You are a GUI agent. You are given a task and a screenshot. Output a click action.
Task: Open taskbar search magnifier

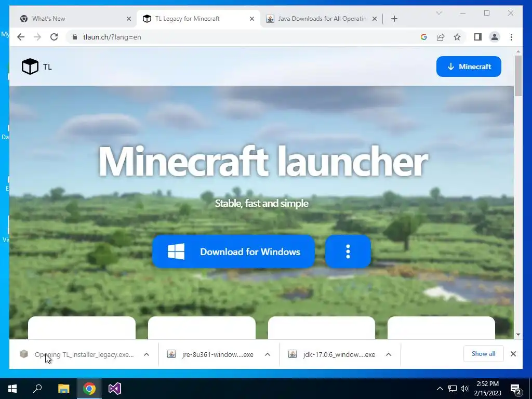[37, 389]
